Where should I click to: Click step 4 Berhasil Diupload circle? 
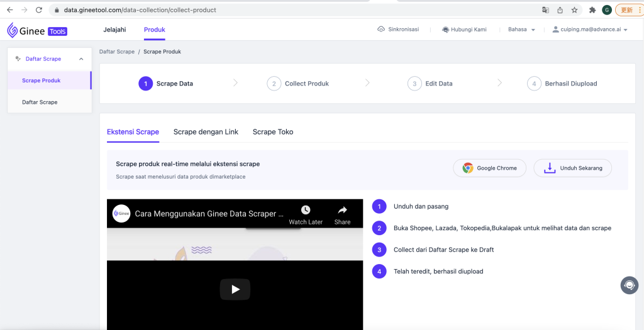(x=534, y=84)
